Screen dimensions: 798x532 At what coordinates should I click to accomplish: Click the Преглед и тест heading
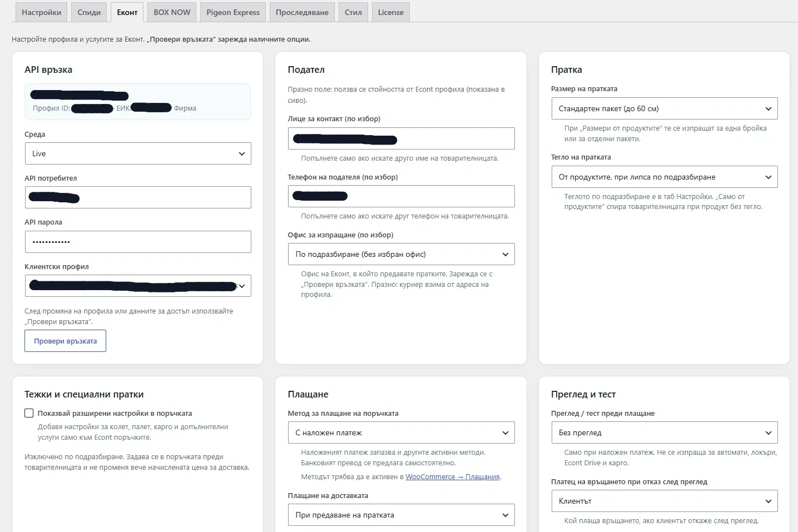tap(583, 394)
